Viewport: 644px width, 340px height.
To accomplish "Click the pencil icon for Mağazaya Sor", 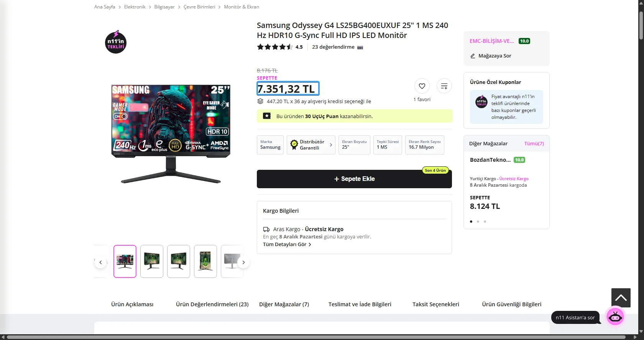I will coord(473,56).
